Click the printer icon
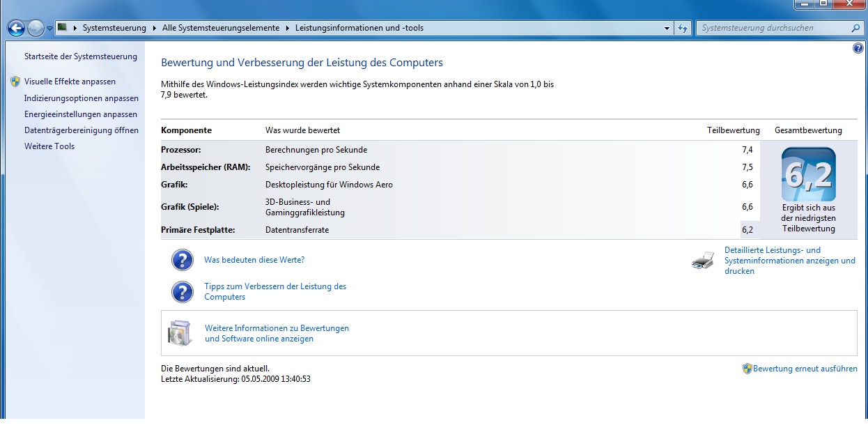 click(703, 261)
